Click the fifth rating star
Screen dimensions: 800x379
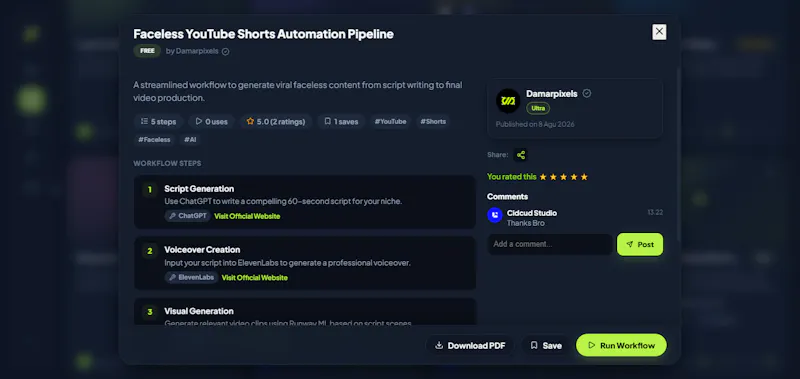[x=584, y=177]
